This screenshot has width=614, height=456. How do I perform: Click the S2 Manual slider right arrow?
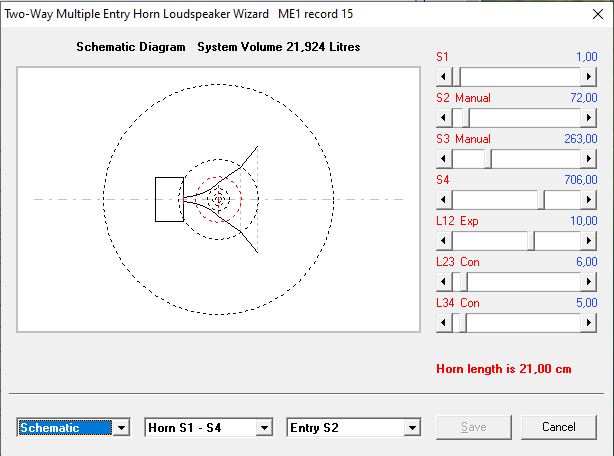click(x=588, y=118)
